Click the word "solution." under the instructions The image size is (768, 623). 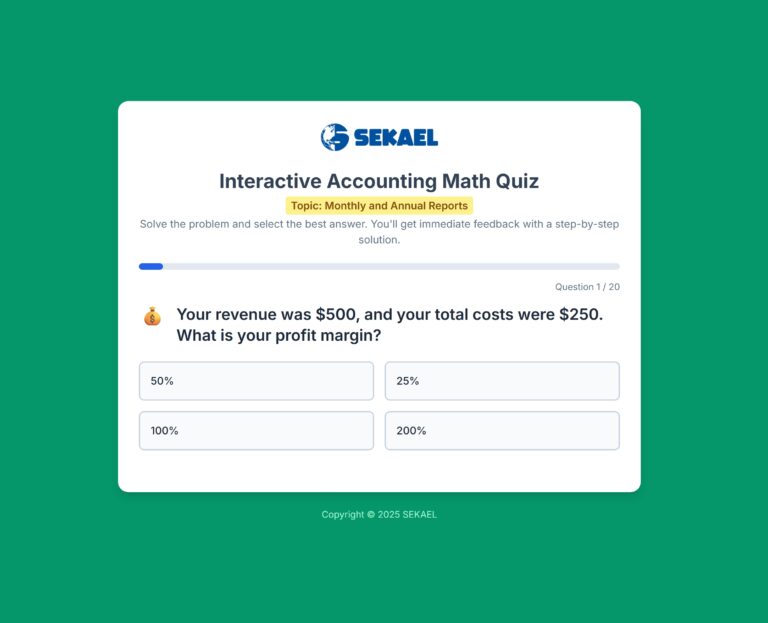pos(379,240)
